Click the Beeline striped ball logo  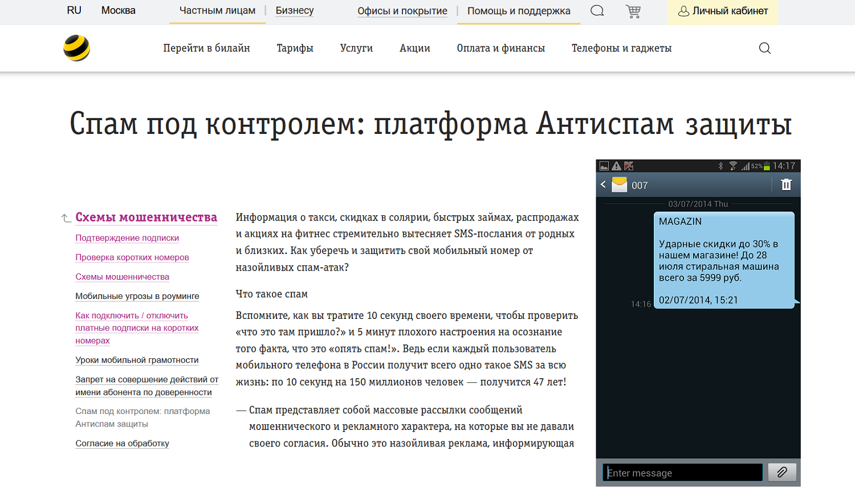coord(76,48)
